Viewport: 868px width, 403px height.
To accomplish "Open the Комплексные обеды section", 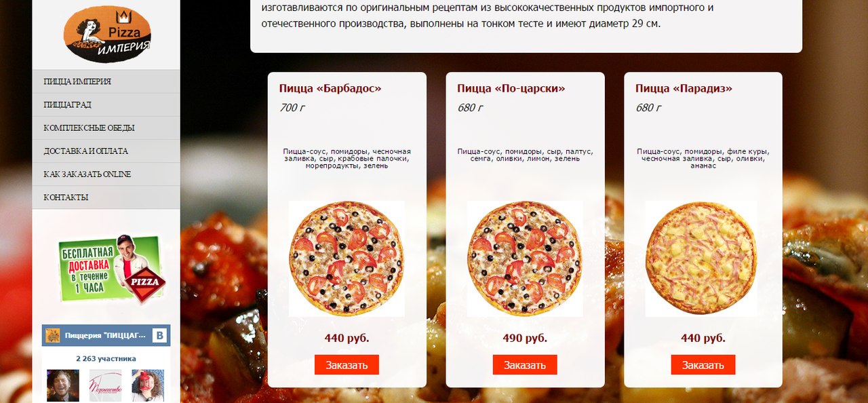I will (x=106, y=128).
